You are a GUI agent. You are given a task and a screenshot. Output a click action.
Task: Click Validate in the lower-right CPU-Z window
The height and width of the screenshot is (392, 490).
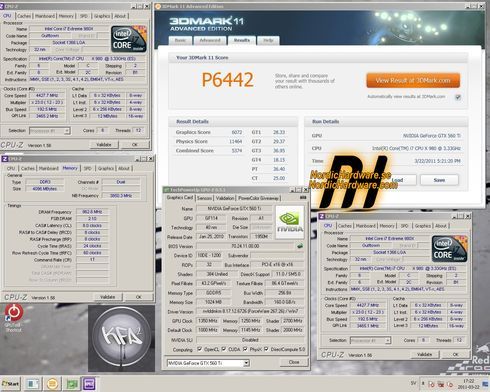424,354
